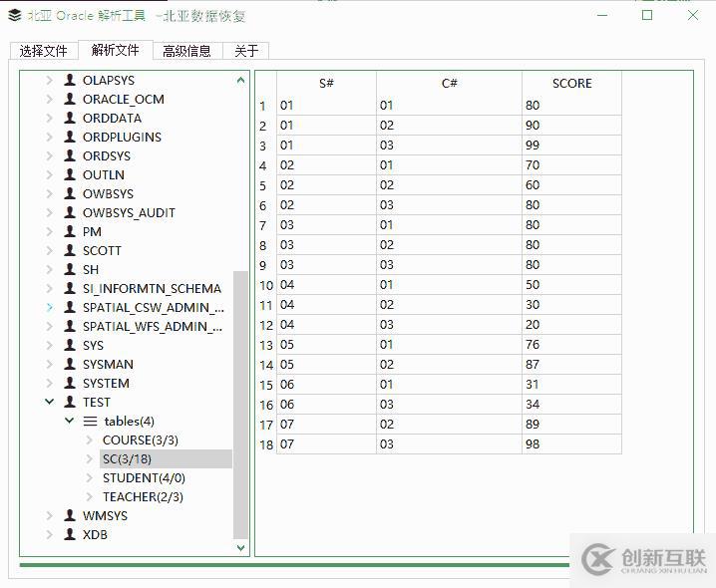Expand the COURSE(3/3) table node
The image size is (716, 588).
[x=90, y=441]
